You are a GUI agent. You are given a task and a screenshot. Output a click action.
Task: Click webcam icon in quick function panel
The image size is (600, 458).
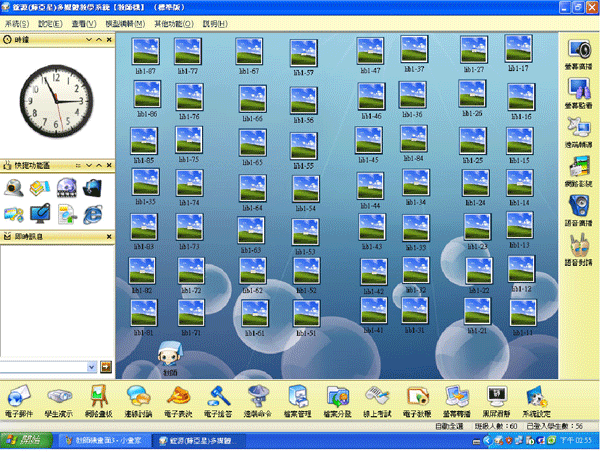point(14,187)
